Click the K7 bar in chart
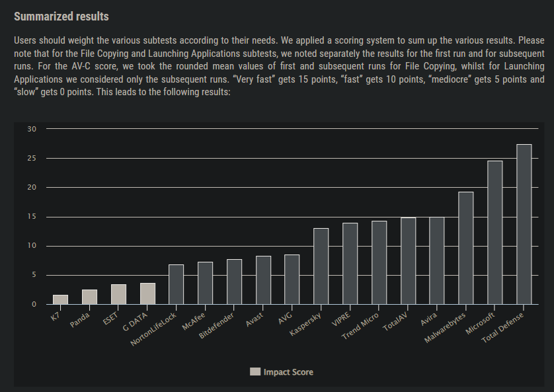This screenshot has height=392, width=554. point(60,299)
